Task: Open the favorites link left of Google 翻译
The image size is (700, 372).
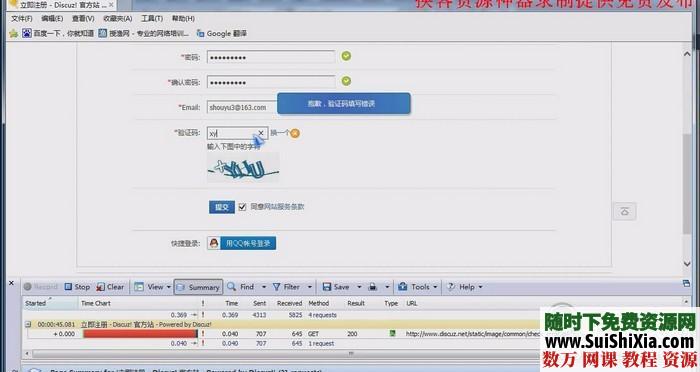Action: pyautogui.click(x=143, y=33)
